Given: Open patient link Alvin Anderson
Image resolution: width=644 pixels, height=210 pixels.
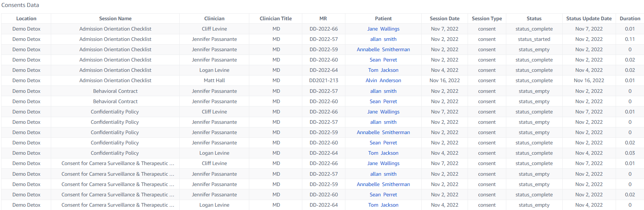Looking at the screenshot, I should 383,80.
